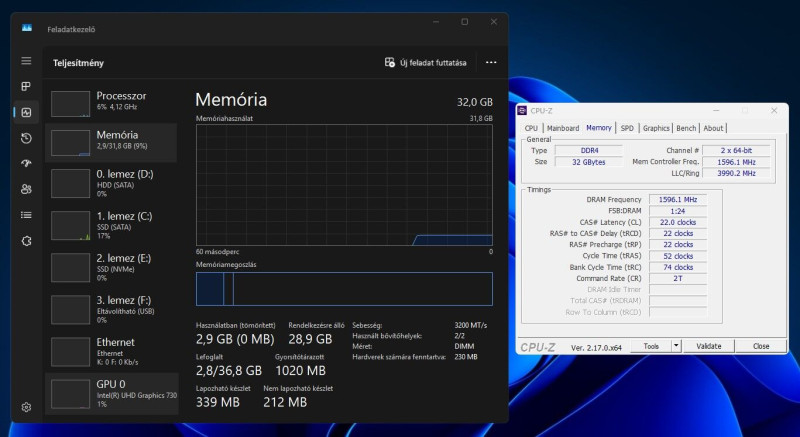The width and height of the screenshot is (800, 437).
Task: Click the 32 GBytes size field
Action: point(589,162)
